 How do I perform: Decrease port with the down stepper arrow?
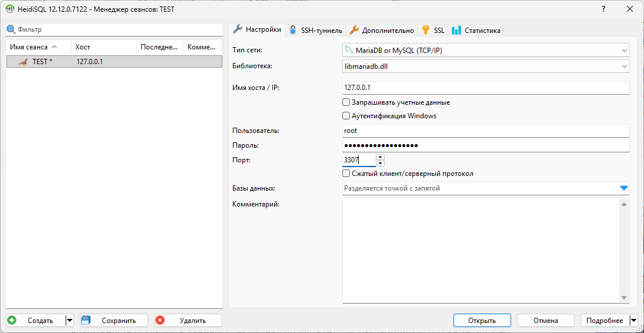click(381, 163)
